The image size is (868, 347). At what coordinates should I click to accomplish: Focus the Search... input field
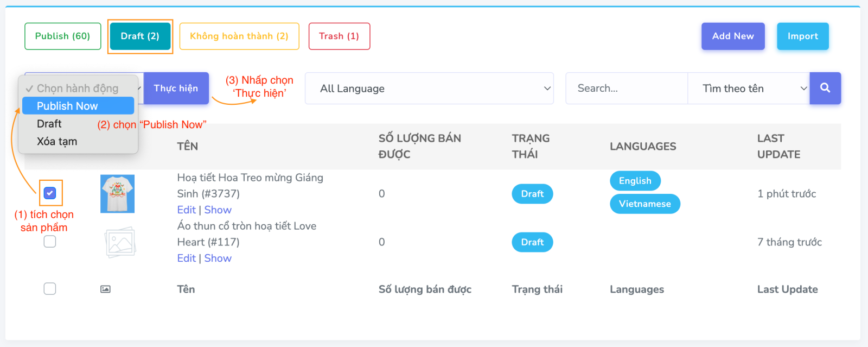click(x=626, y=89)
